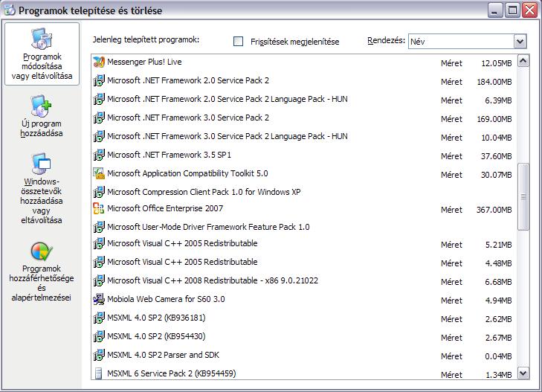Click the Visual C++ 2005 Redistributable 5.21MB icon
This screenshot has width=542, height=392.
coord(99,243)
